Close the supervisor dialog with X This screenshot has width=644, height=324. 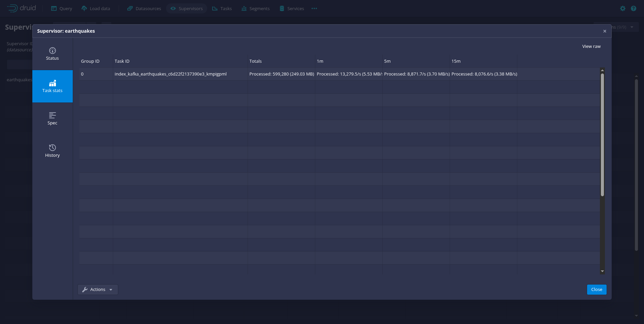tap(605, 31)
